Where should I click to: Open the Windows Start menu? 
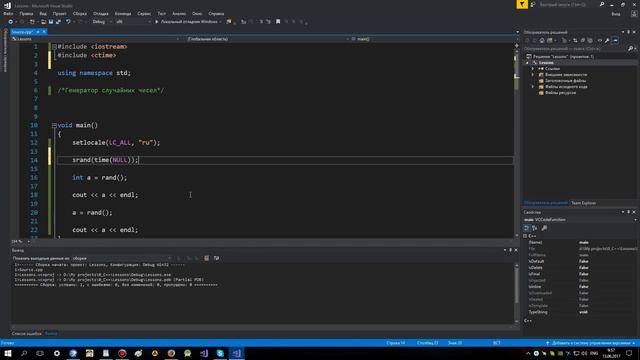[8, 353]
